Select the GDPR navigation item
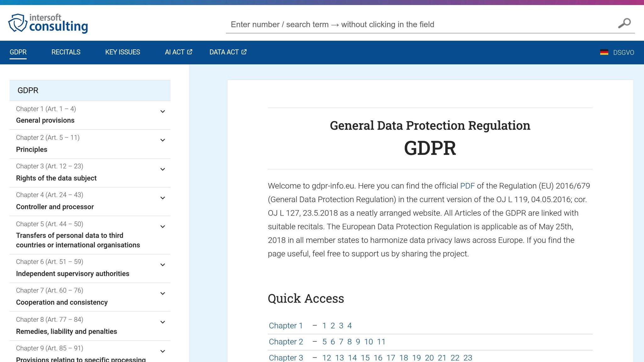Image resolution: width=644 pixels, height=362 pixels. pyautogui.click(x=18, y=52)
